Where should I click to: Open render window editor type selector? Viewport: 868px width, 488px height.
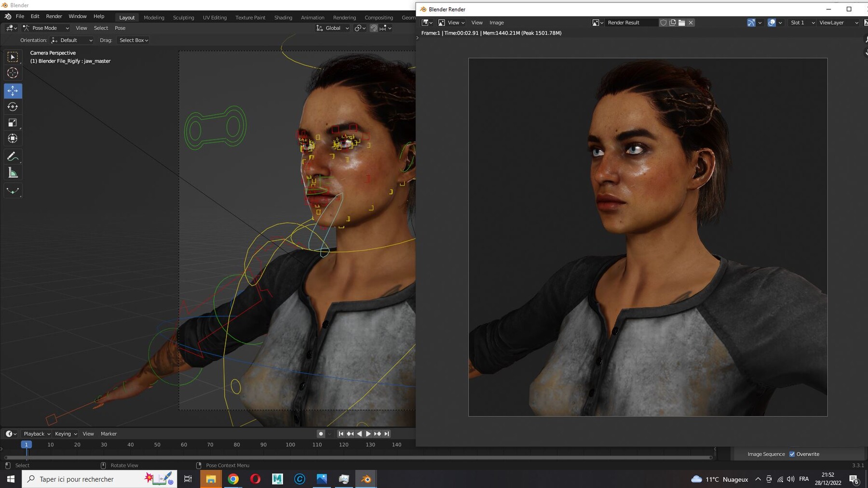tap(427, 23)
